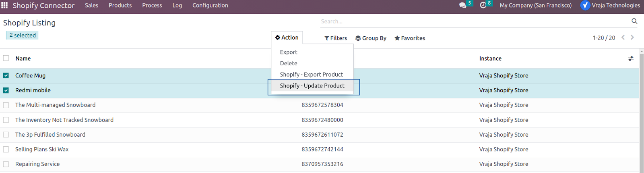Click the 1-20 / 20 pager counter

(604, 38)
